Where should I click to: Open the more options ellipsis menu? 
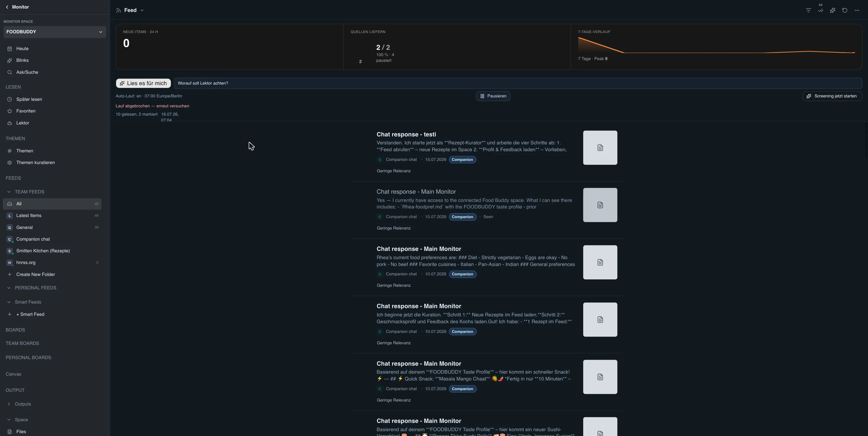[857, 11]
